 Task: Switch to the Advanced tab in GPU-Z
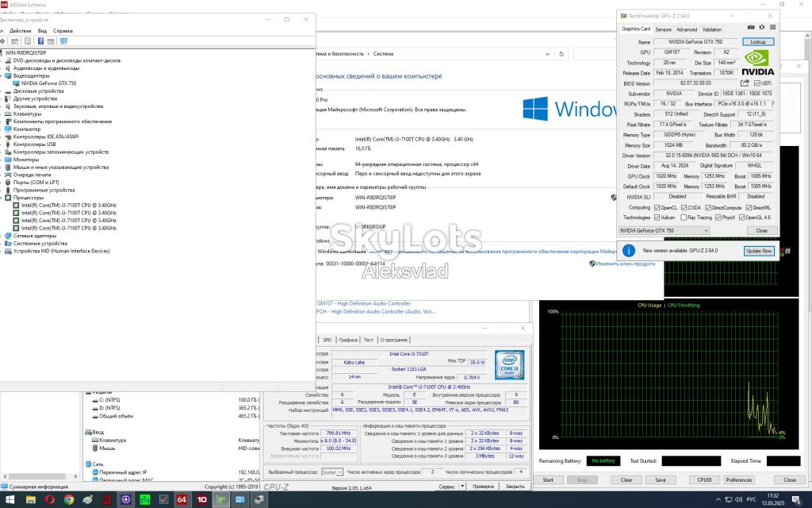click(687, 29)
